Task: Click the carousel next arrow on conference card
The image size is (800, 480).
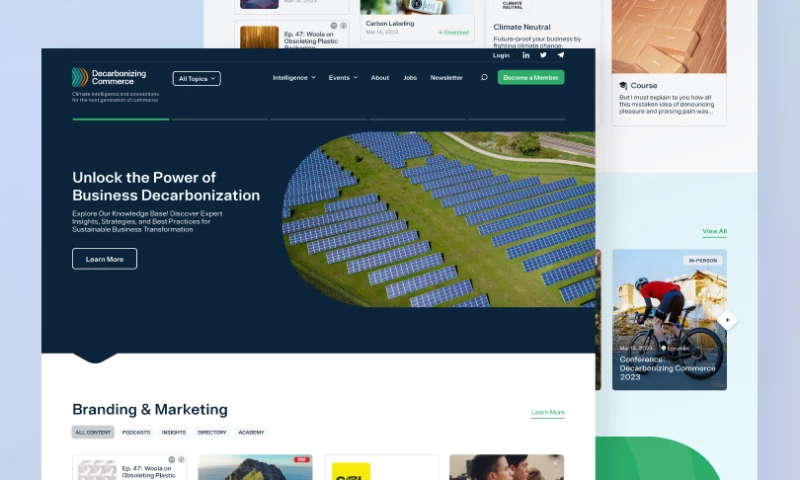Action: tap(727, 320)
